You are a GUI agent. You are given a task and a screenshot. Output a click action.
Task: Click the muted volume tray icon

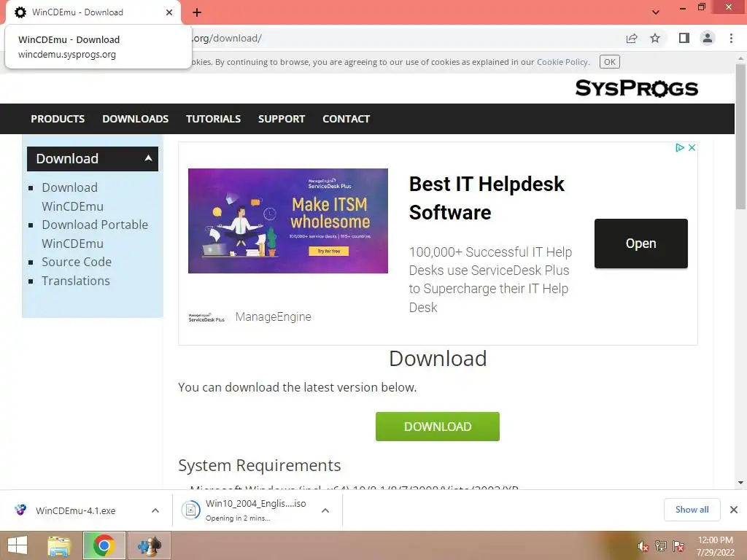(643, 547)
